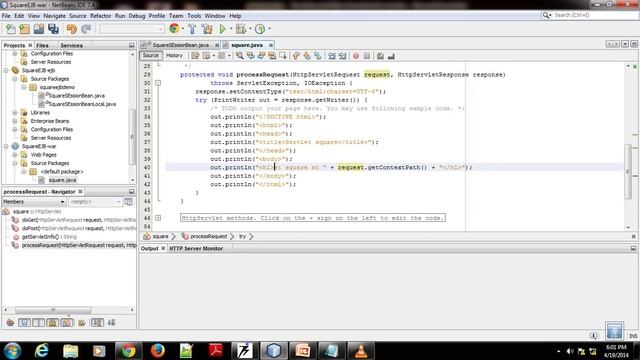Click the VLC icon in the taskbar
Image resolution: width=640 pixels, height=360 pixels.
point(360,351)
